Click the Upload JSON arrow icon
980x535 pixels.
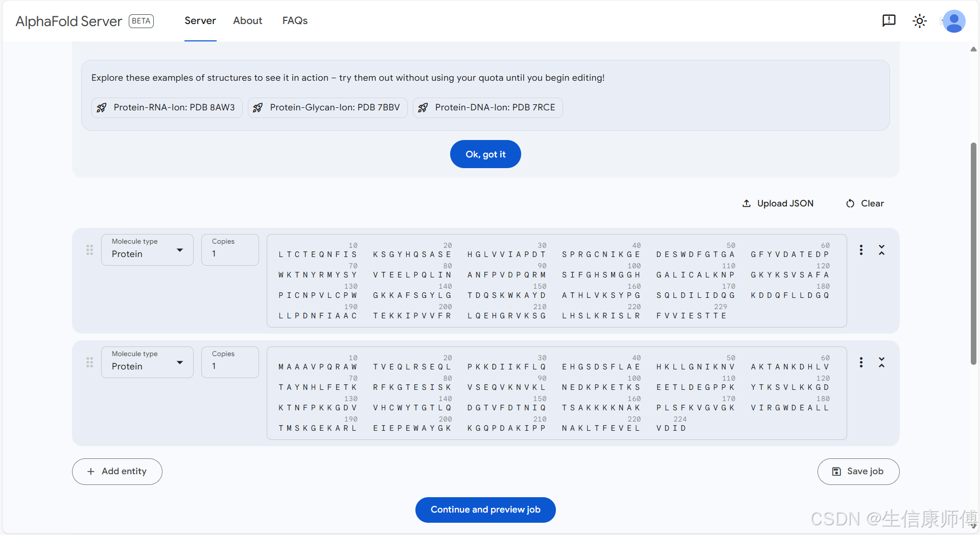pyautogui.click(x=746, y=203)
